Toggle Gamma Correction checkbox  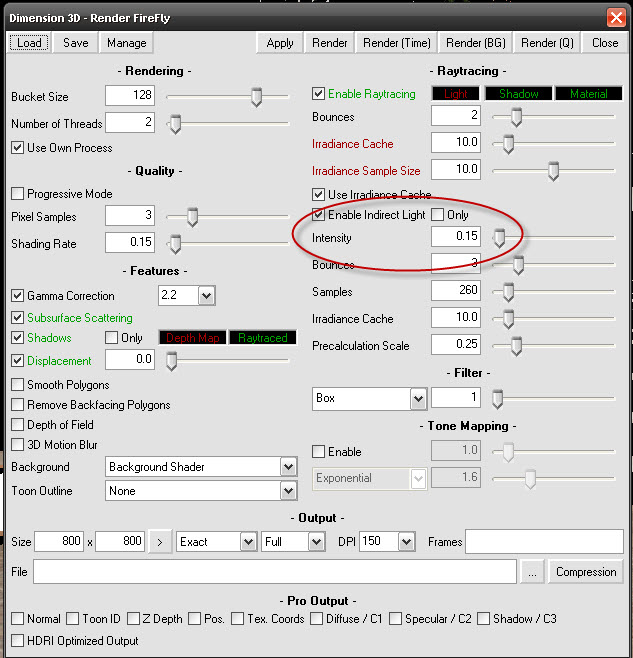tap(17, 295)
